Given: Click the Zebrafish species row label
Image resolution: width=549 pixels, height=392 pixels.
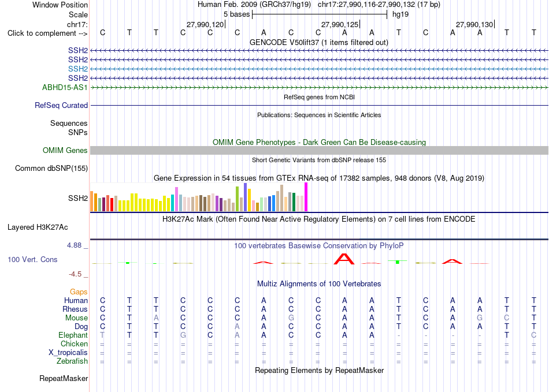Looking at the screenshot, I should [x=72, y=361].
